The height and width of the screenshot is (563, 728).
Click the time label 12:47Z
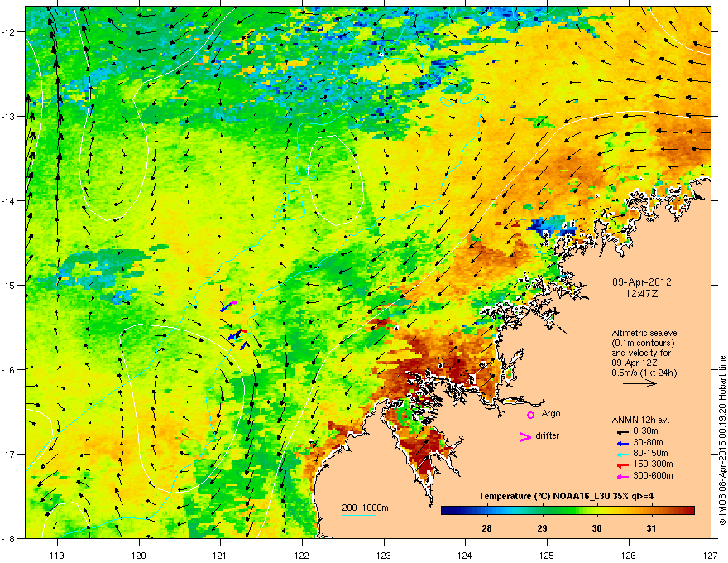pyautogui.click(x=642, y=294)
